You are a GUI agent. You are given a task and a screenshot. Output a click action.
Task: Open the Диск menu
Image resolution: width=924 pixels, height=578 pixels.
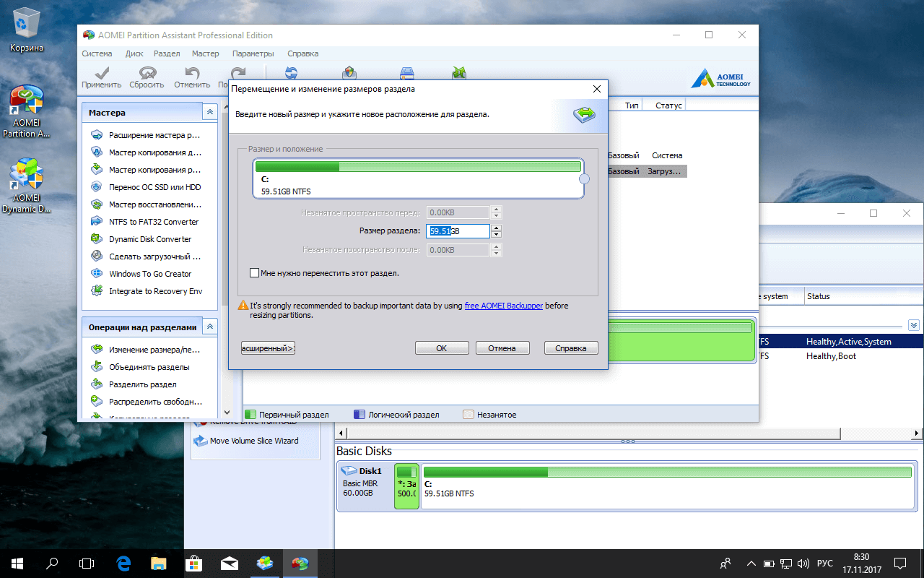click(134, 53)
